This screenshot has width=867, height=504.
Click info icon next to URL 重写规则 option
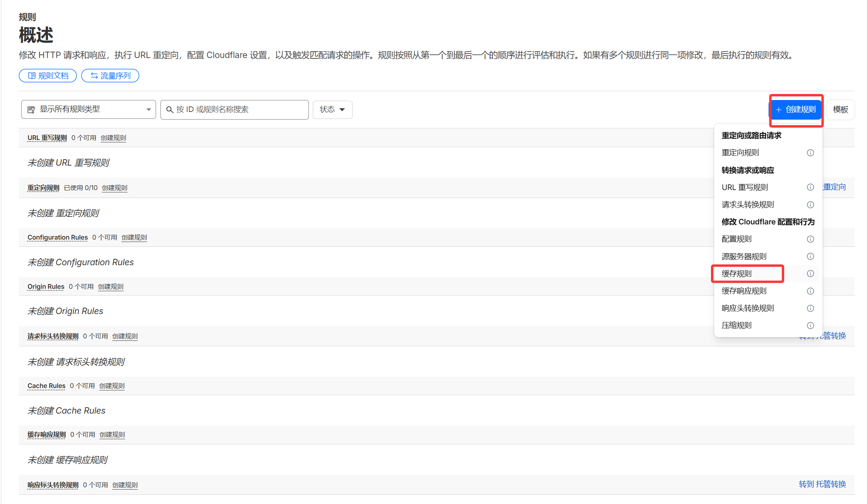click(810, 187)
